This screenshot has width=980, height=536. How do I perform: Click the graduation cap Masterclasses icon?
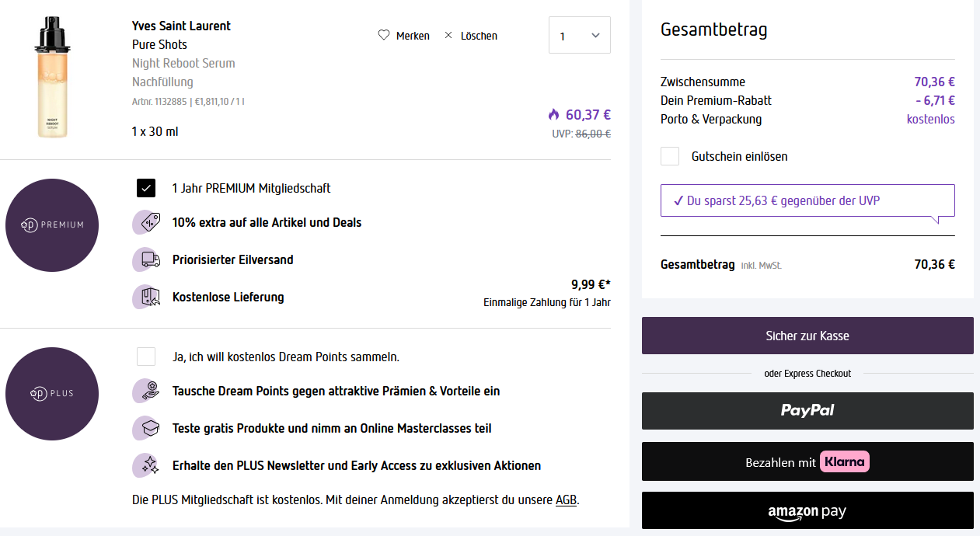146,428
